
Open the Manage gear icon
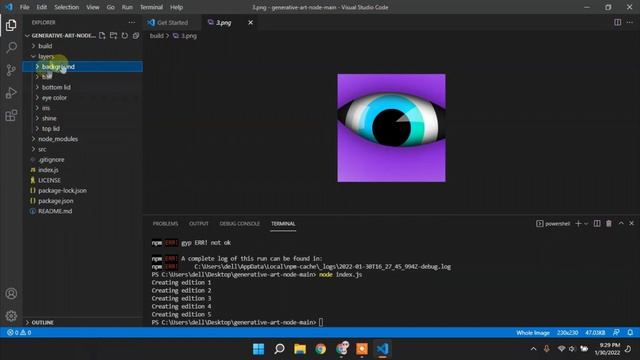[11, 316]
